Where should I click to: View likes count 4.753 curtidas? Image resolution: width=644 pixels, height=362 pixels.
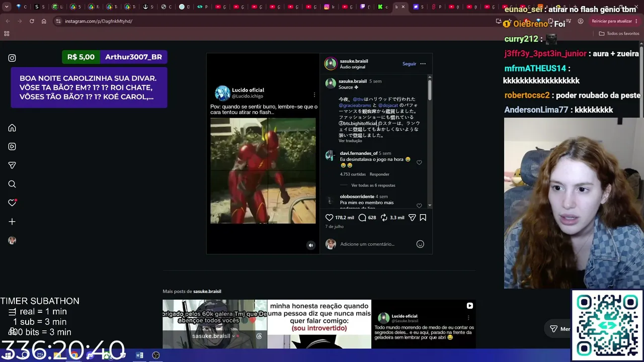[353, 174]
